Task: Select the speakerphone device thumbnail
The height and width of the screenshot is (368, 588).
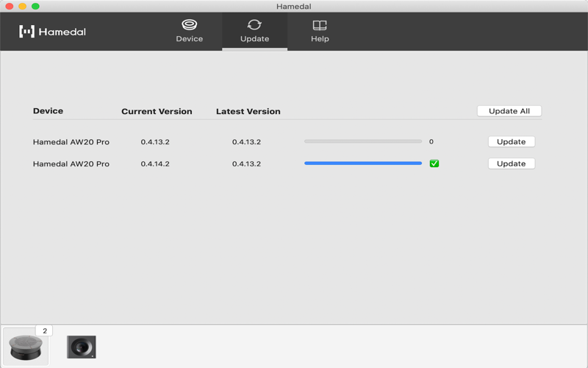Action: pyautogui.click(x=26, y=347)
